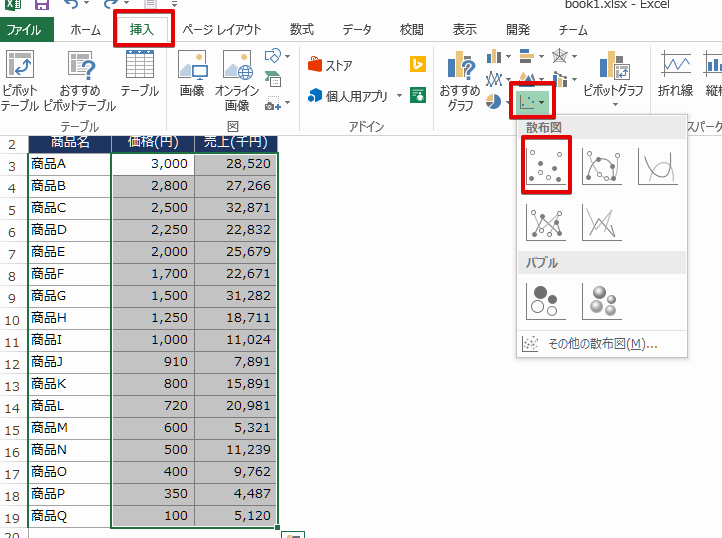The image size is (722, 538).
Task: Switch to the 挿入 tab
Action: (143, 29)
